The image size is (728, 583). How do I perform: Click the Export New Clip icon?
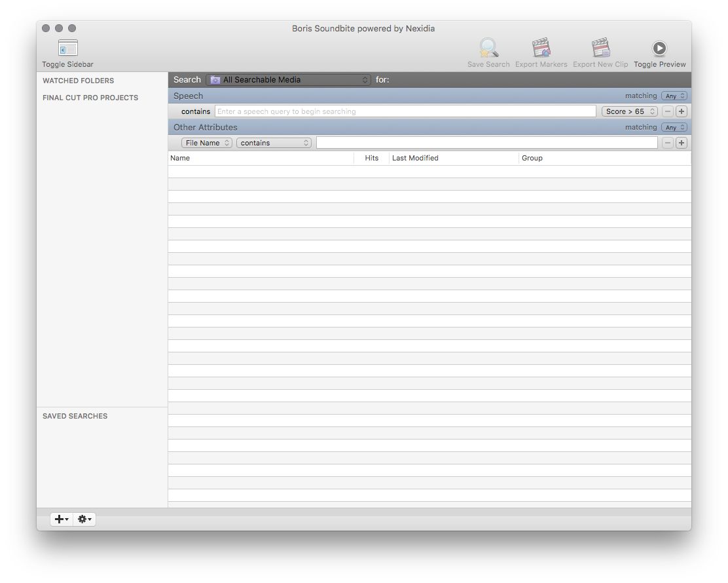600,48
